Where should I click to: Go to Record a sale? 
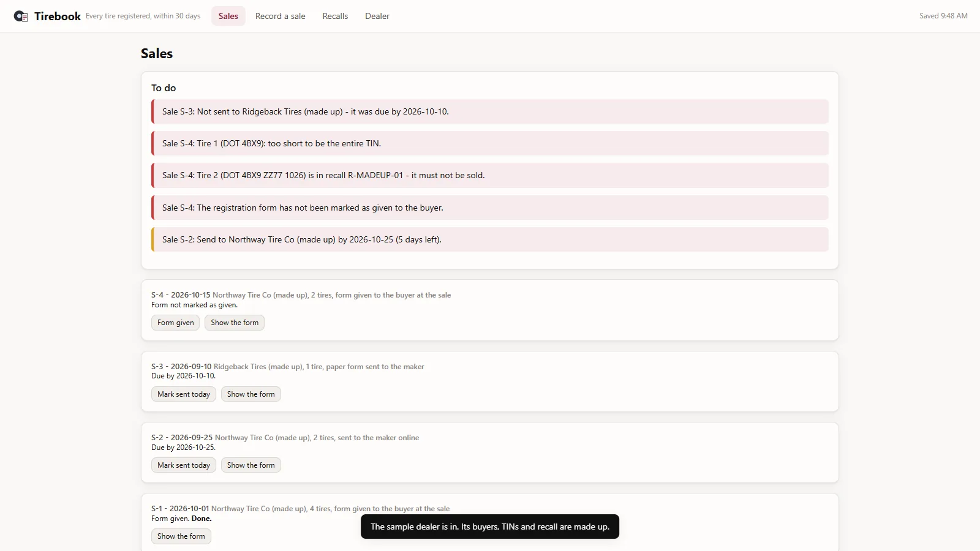click(x=281, y=16)
